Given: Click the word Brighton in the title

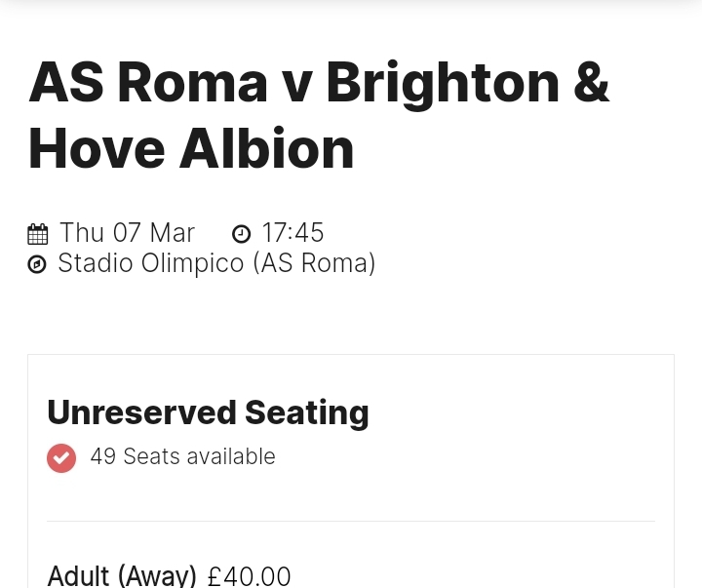Looking at the screenshot, I should [x=444, y=84].
